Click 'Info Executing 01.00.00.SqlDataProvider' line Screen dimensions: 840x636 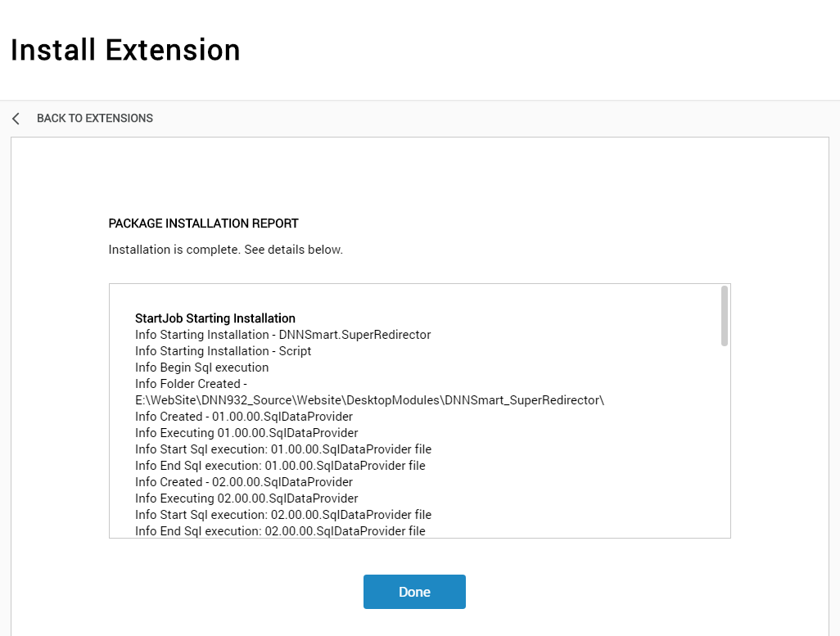(246, 433)
